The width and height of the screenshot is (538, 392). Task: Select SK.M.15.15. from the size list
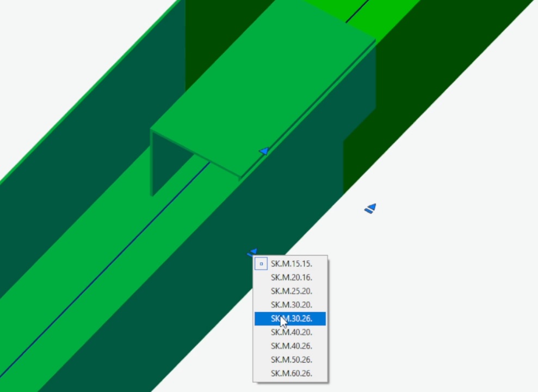[x=291, y=264]
